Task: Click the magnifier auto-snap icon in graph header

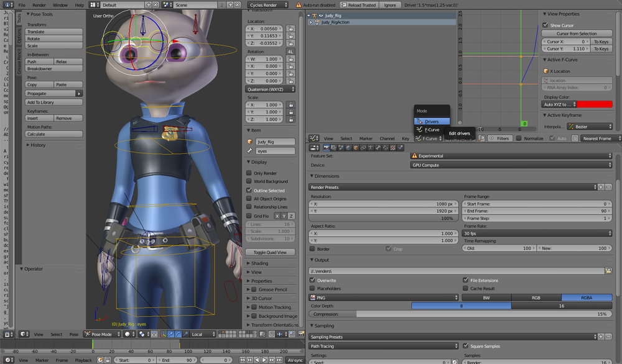Action: pos(481,139)
